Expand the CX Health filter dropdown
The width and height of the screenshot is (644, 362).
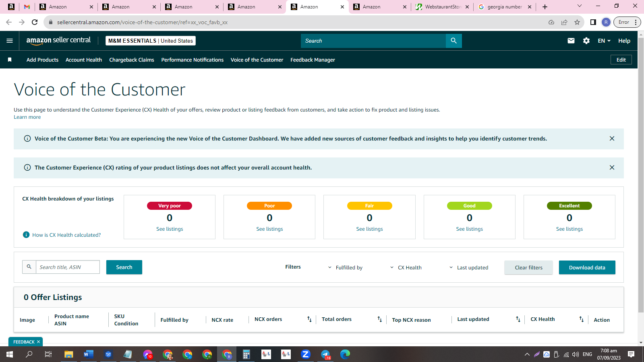tap(406, 267)
